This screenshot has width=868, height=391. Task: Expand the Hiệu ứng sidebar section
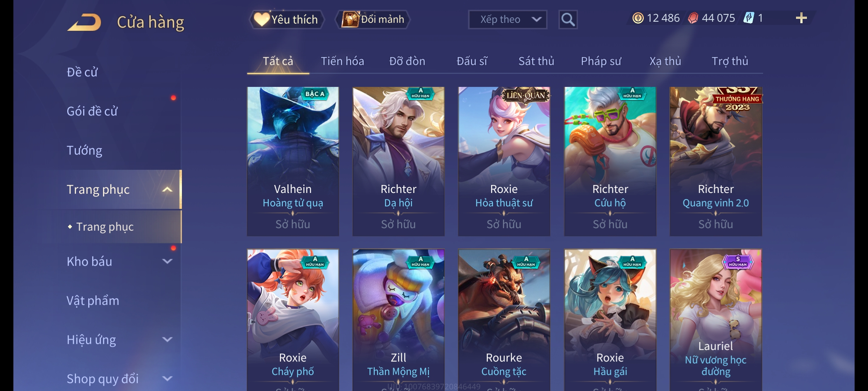[x=167, y=339]
